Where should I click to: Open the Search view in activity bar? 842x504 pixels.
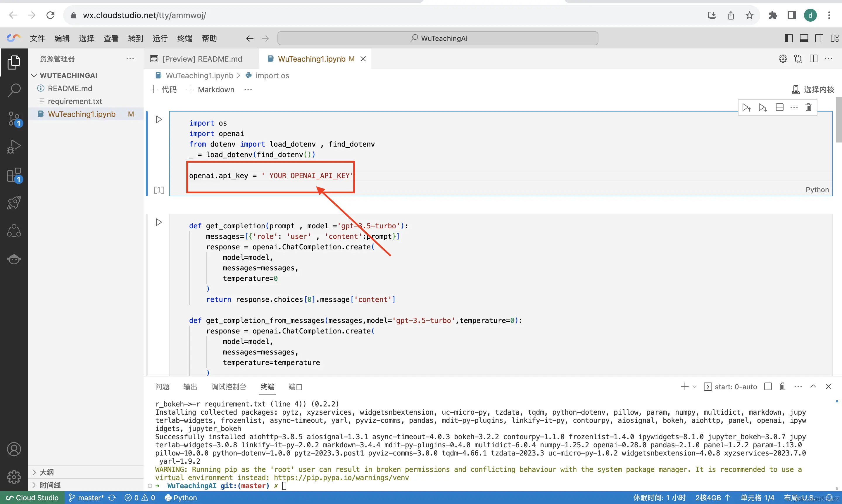click(14, 90)
